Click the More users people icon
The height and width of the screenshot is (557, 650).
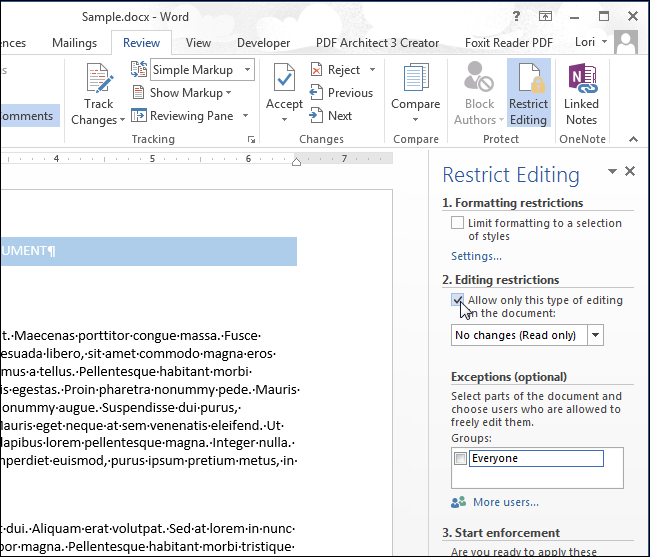coord(458,502)
